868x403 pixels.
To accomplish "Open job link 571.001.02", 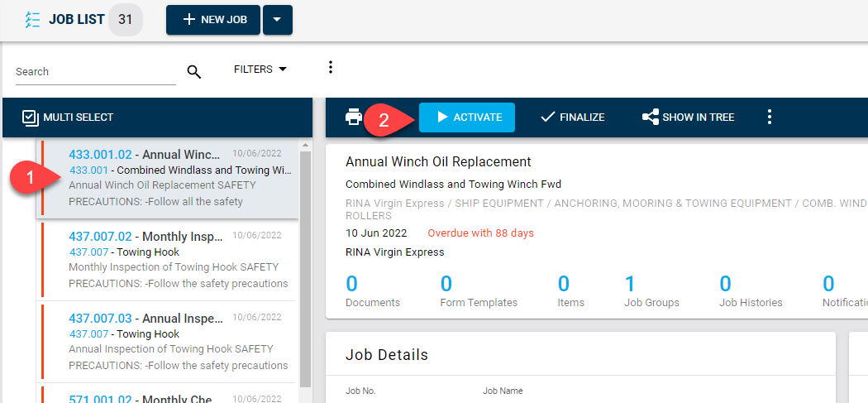I will [100, 399].
